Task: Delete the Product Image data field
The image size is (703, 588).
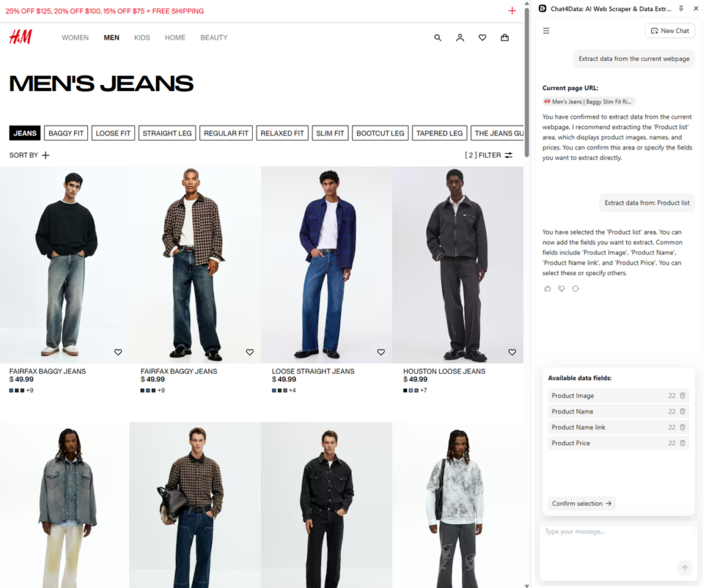Action: pos(682,396)
